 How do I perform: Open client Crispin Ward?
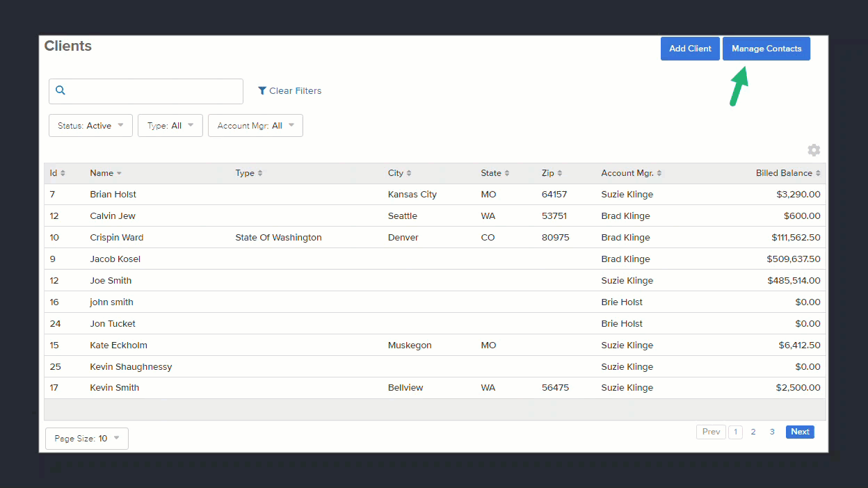click(x=117, y=238)
